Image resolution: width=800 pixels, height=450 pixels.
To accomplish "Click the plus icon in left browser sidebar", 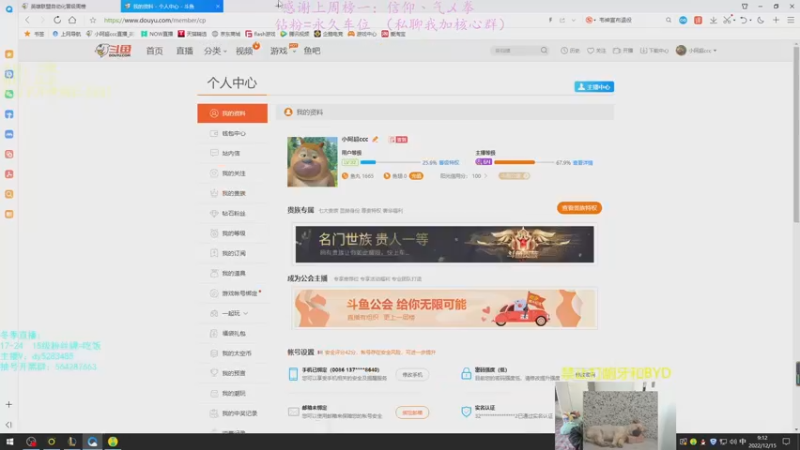I will pos(9,405).
